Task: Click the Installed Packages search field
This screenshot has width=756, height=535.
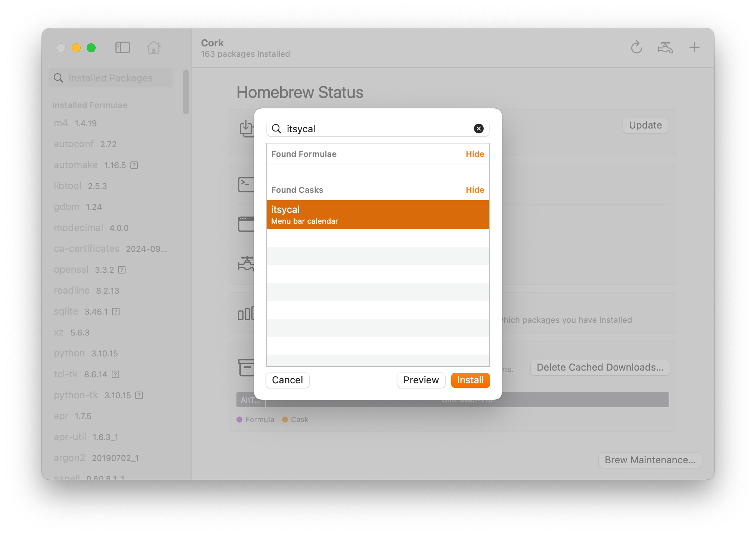Action: point(111,78)
